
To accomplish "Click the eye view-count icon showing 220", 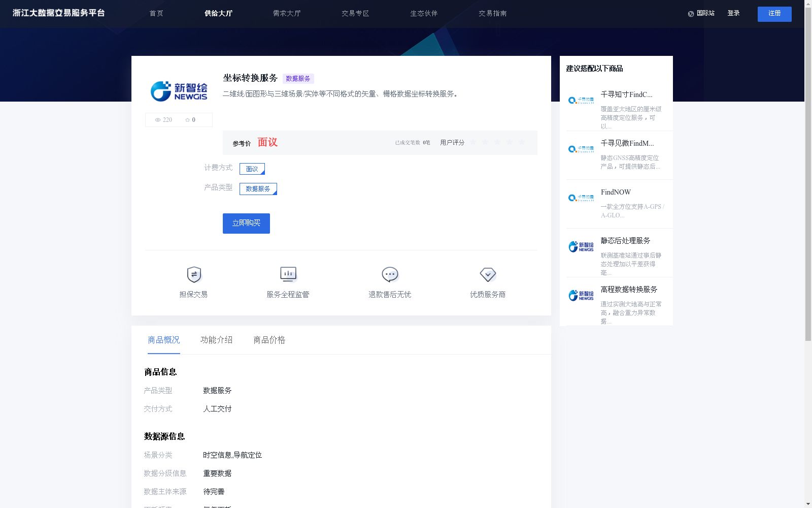I will (x=158, y=120).
